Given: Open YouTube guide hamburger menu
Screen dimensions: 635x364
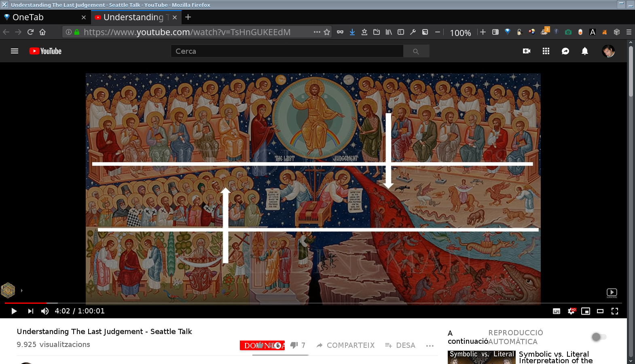Looking at the screenshot, I should 15,51.
